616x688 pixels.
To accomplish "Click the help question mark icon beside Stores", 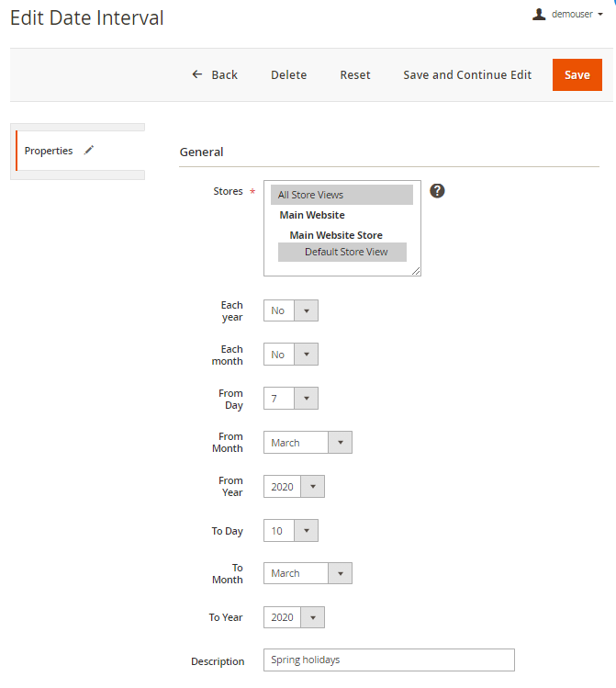I will coord(437,191).
